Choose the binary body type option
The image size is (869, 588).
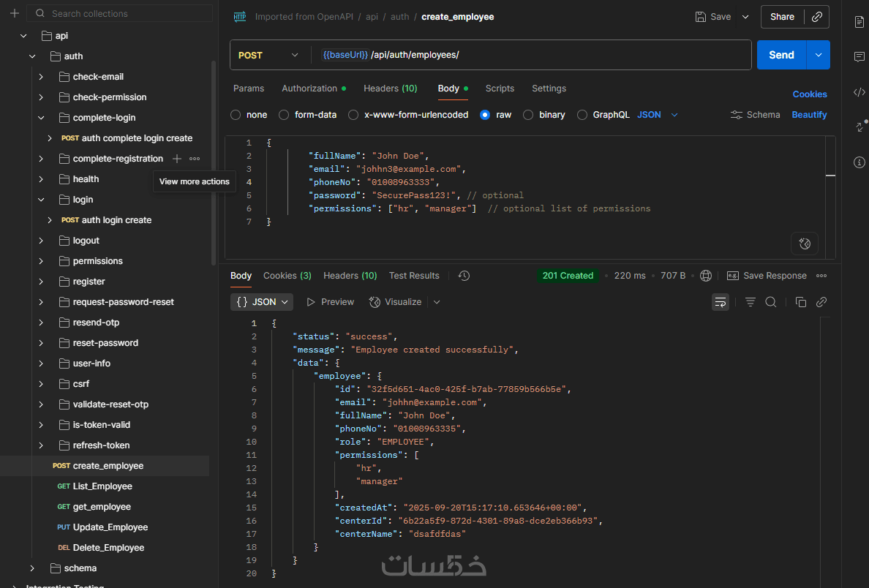coord(528,115)
